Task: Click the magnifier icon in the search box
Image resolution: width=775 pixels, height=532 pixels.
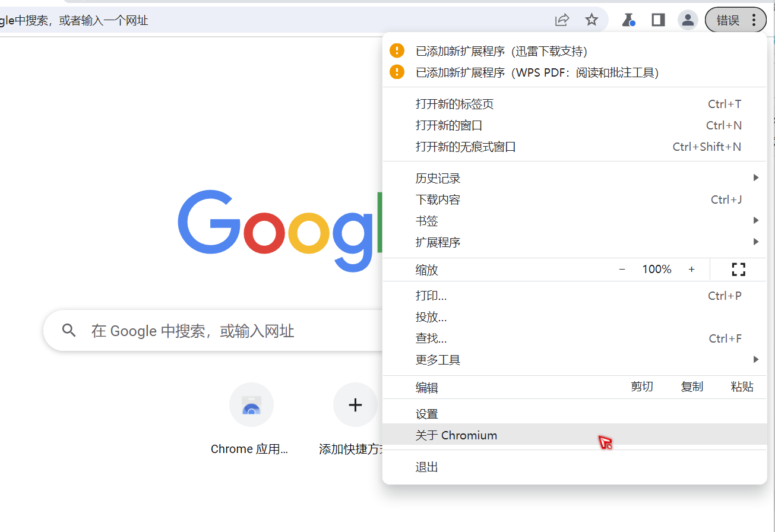Action: pyautogui.click(x=69, y=331)
